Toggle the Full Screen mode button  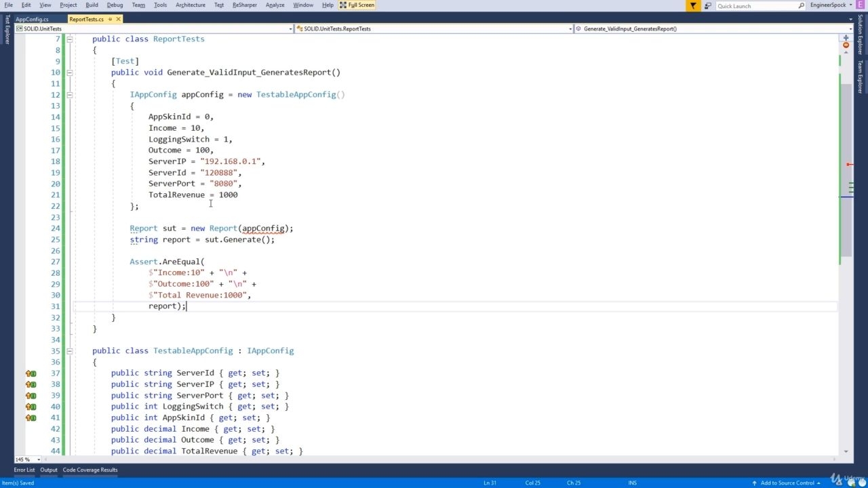tap(357, 5)
